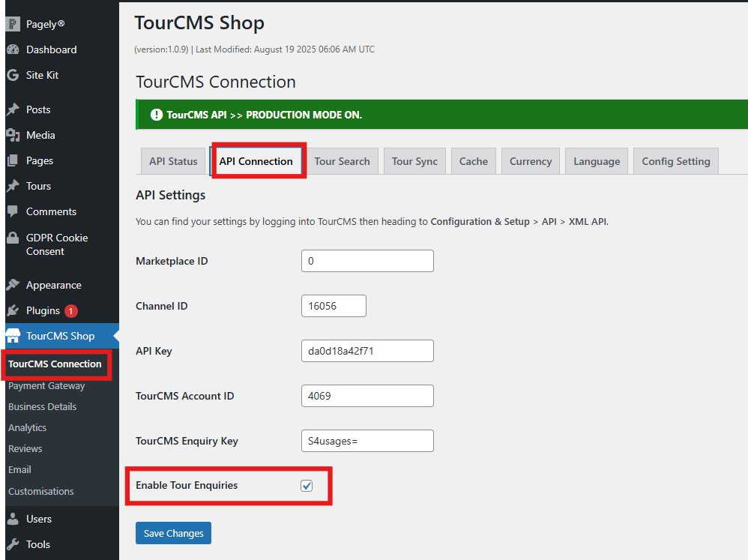Focus the Channel ID input field

[334, 306]
